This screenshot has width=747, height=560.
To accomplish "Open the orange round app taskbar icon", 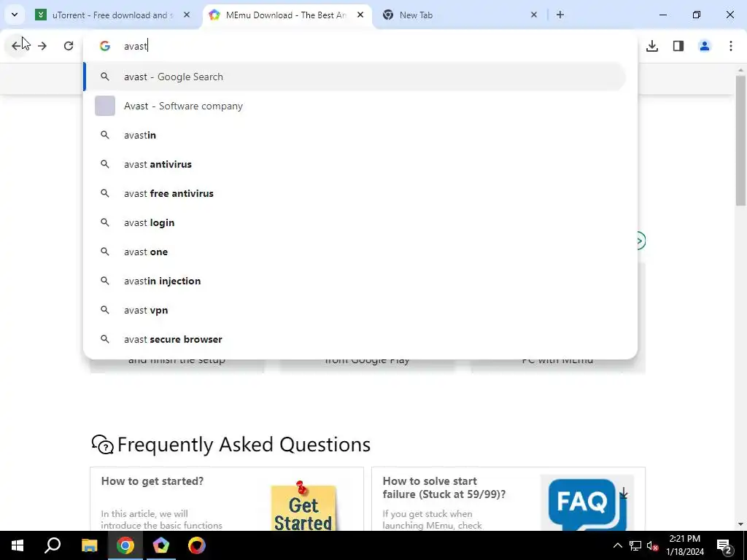I will point(197,545).
